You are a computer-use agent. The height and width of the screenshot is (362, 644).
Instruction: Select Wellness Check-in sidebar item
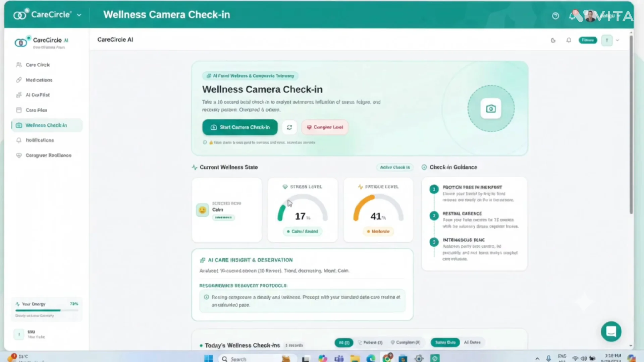point(47,125)
